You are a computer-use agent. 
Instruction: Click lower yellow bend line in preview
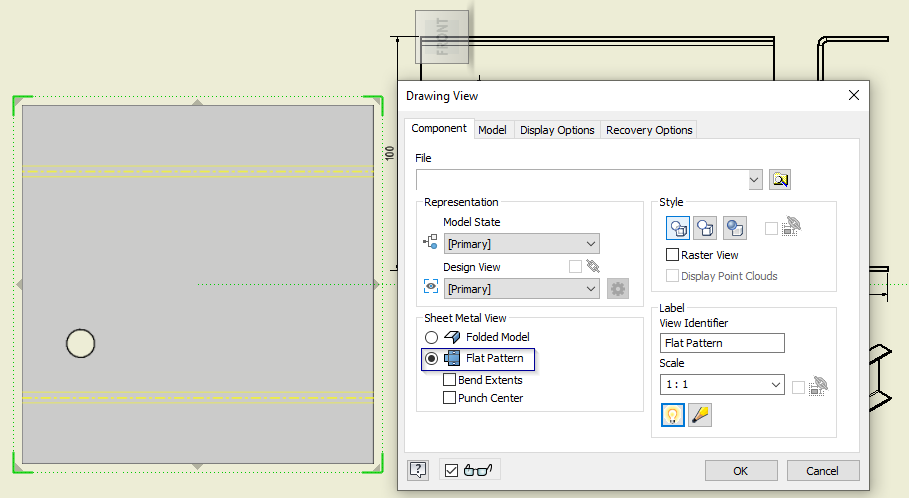click(198, 397)
